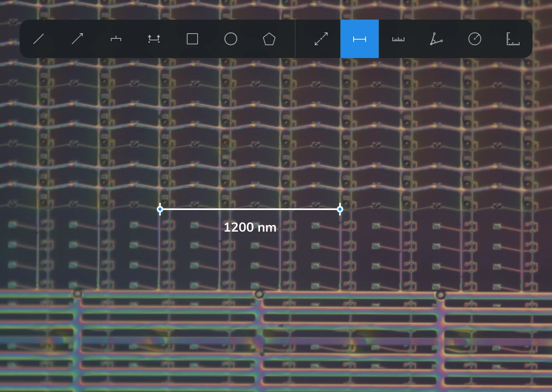Screen dimensions: 552x392
Task: Click the right endpoint handle of the measurement
Action: (340, 209)
